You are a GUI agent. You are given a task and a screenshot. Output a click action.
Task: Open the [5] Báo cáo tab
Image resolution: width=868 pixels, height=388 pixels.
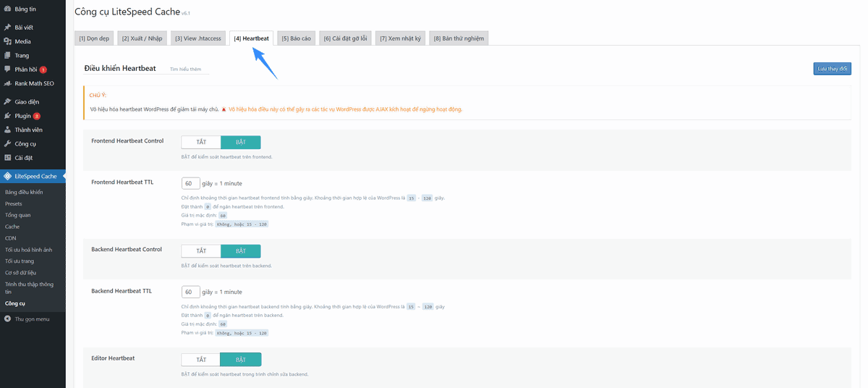(296, 38)
